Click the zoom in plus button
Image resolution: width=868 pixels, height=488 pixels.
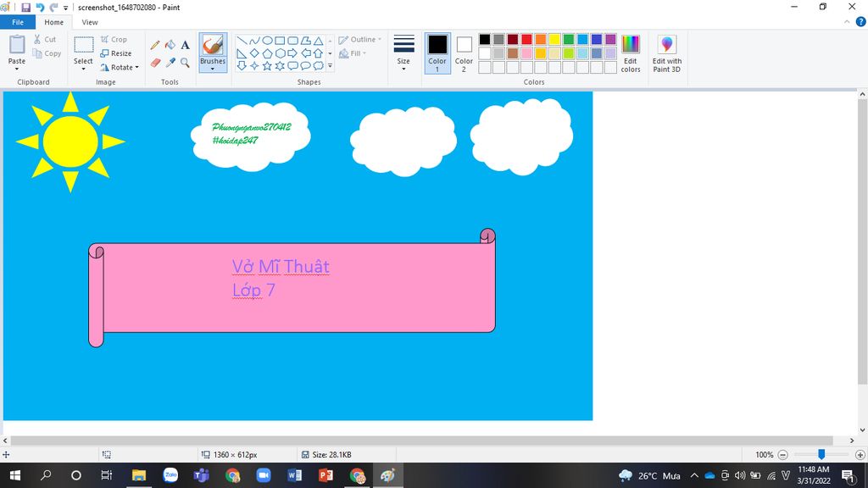[x=860, y=455]
